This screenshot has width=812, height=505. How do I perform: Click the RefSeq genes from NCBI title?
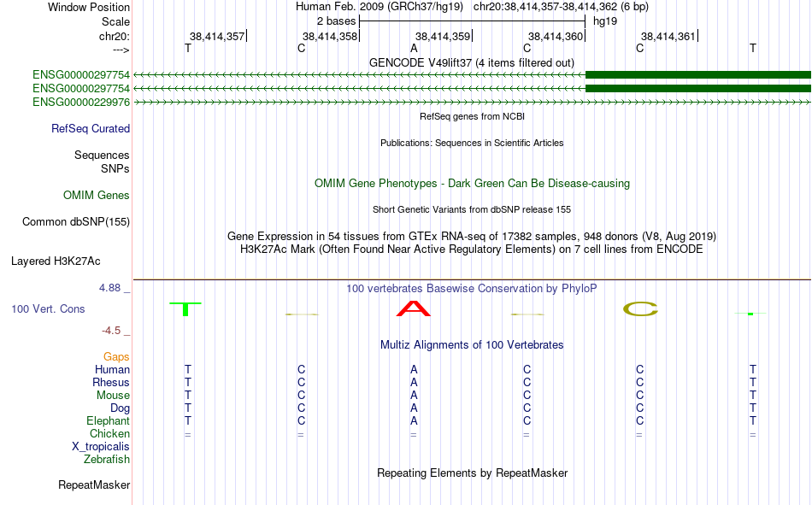473,116
